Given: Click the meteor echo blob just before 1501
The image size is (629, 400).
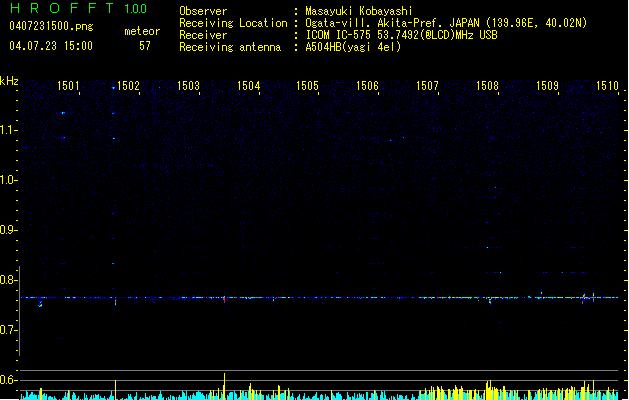Looking at the screenshot, I should pos(40,304).
